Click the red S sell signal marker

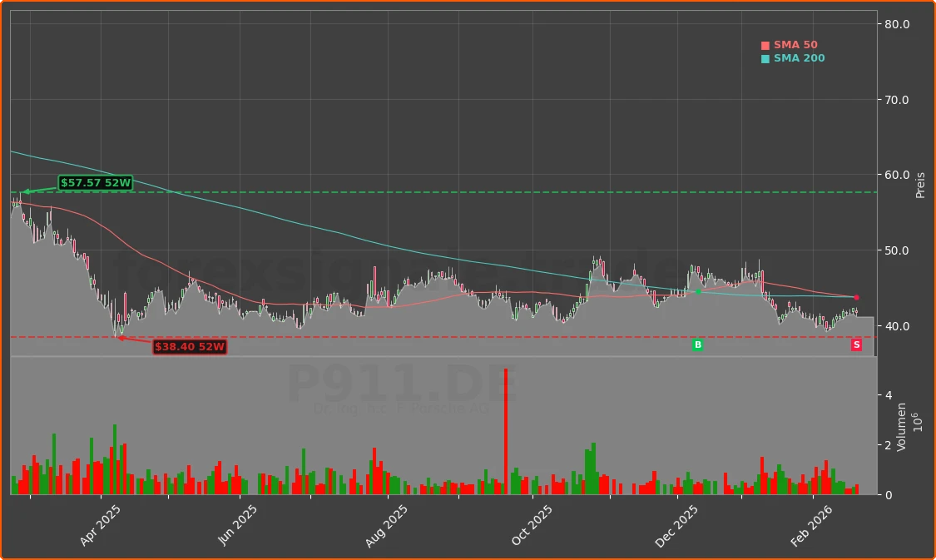click(856, 344)
